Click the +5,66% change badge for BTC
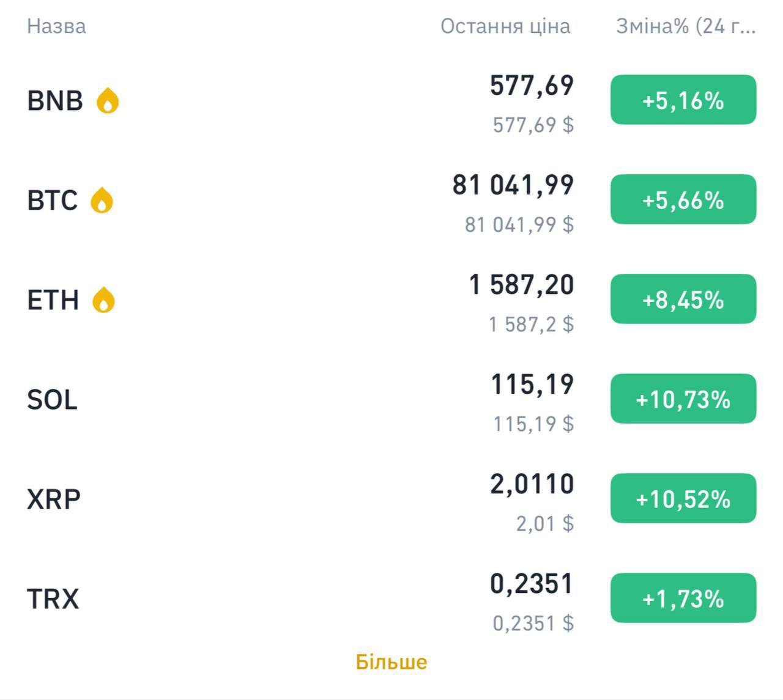The image size is (783, 700). (x=683, y=200)
